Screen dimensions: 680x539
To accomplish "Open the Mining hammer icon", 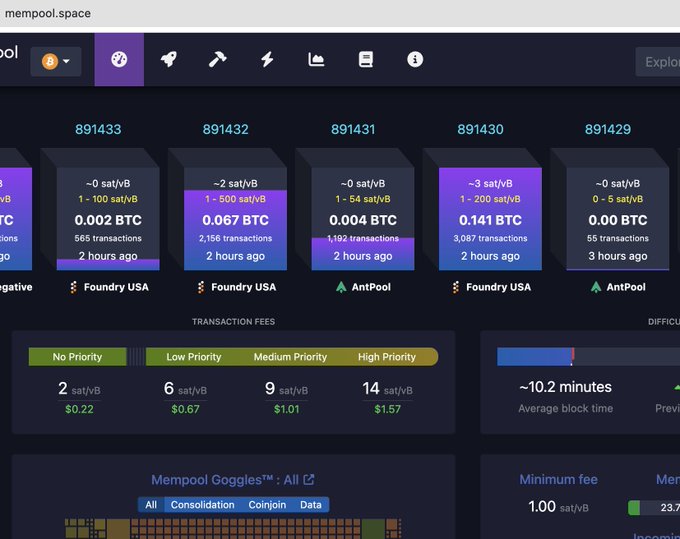I will tap(218, 59).
